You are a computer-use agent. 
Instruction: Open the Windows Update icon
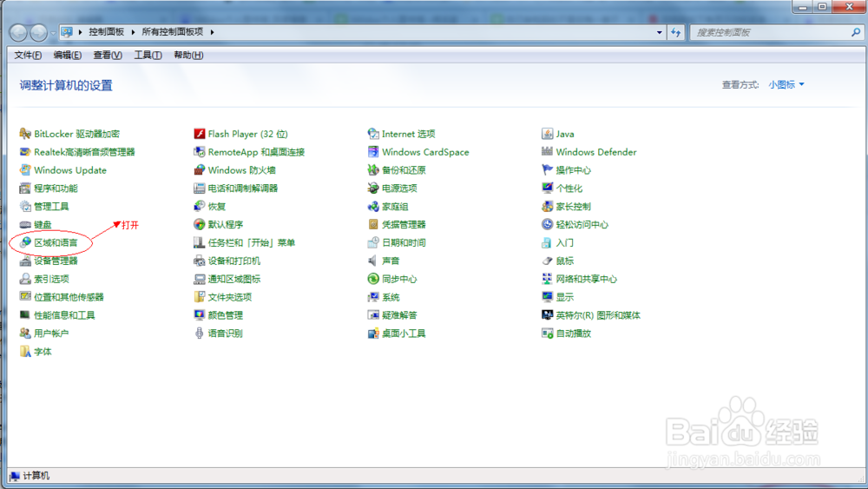pos(25,170)
